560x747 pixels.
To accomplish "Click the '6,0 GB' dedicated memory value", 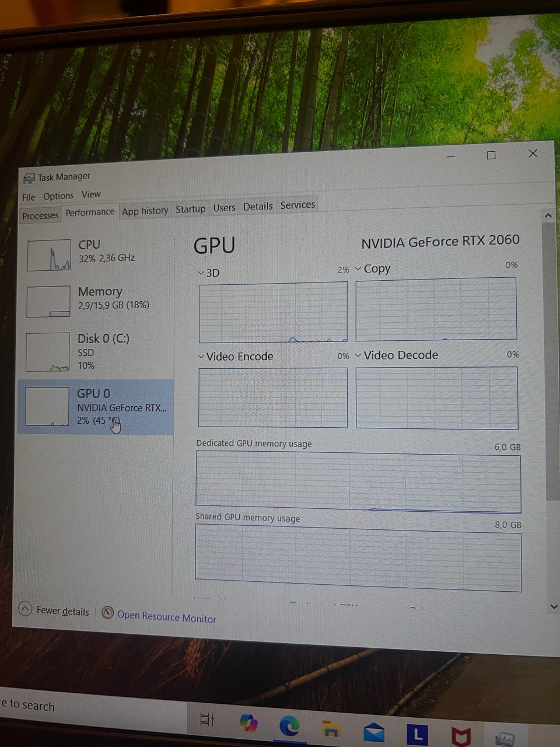I will 508,447.
